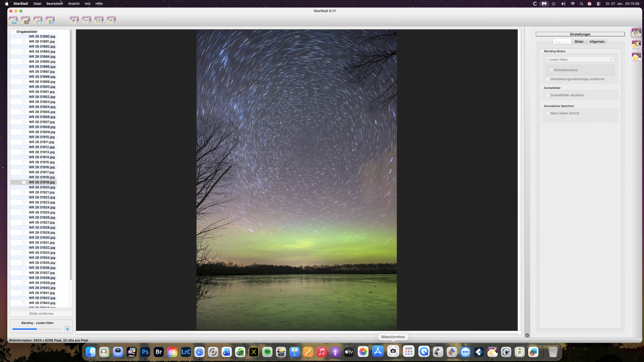
Task: Collapse the Eingabebilder tree
Action: click(13, 32)
